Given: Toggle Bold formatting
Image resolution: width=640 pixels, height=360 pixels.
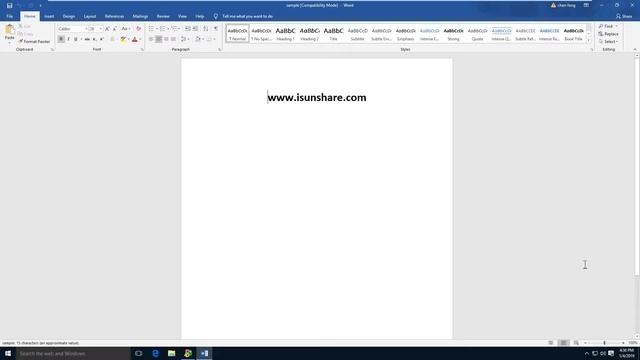Looking at the screenshot, I should 61,39.
